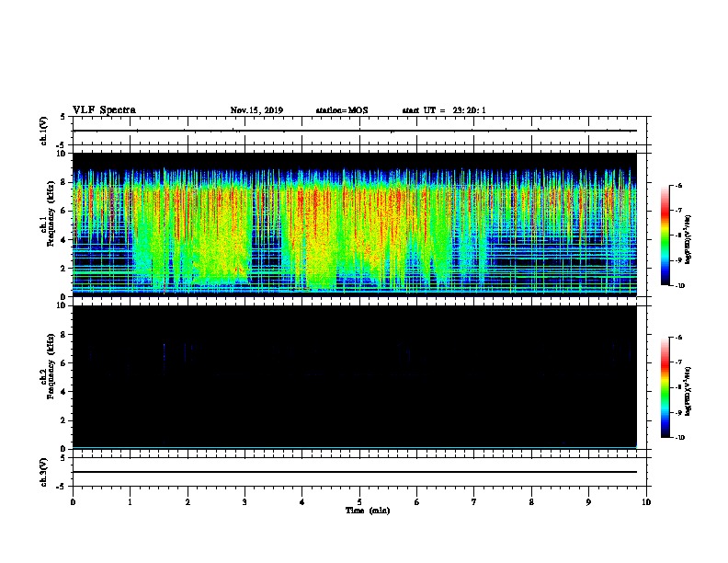
Task: Click the ch.1 colorbar log(PSD) unit label
Action: tap(688, 239)
